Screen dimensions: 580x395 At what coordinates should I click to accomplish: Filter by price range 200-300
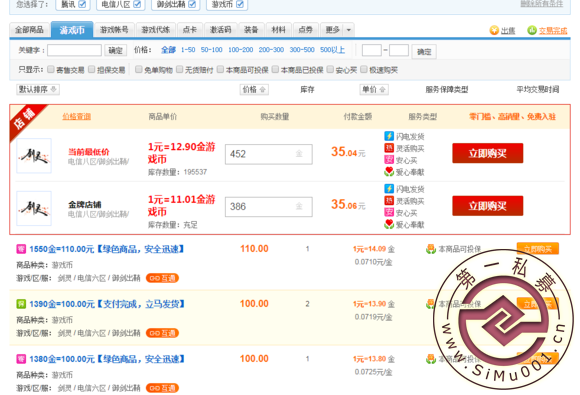click(271, 50)
